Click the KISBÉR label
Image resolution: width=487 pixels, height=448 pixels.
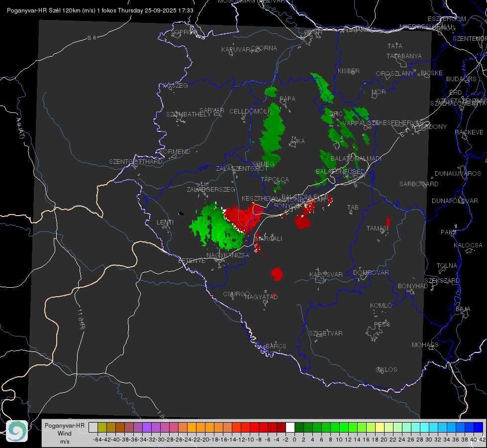pos(349,71)
